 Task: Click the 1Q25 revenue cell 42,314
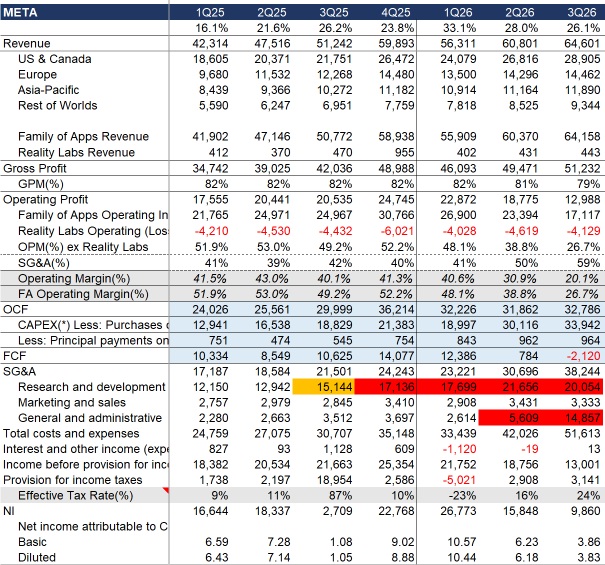[210, 43]
